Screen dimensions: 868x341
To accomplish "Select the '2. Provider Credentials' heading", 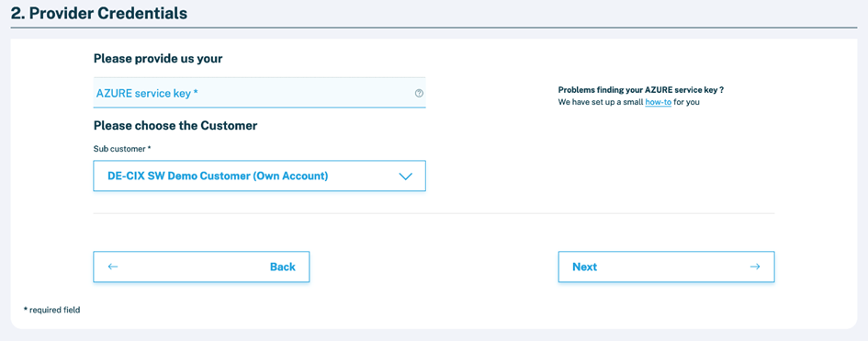I will tap(99, 13).
